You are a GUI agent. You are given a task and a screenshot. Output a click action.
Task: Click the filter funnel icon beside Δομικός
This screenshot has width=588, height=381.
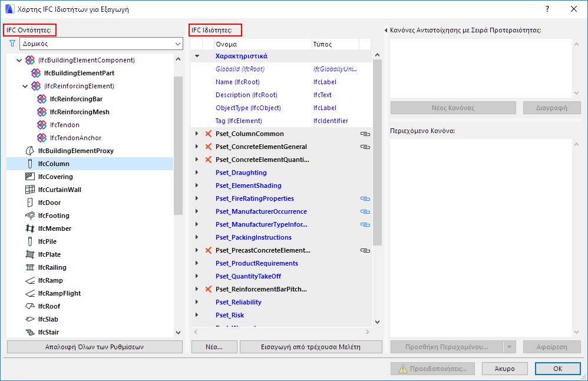click(x=12, y=44)
